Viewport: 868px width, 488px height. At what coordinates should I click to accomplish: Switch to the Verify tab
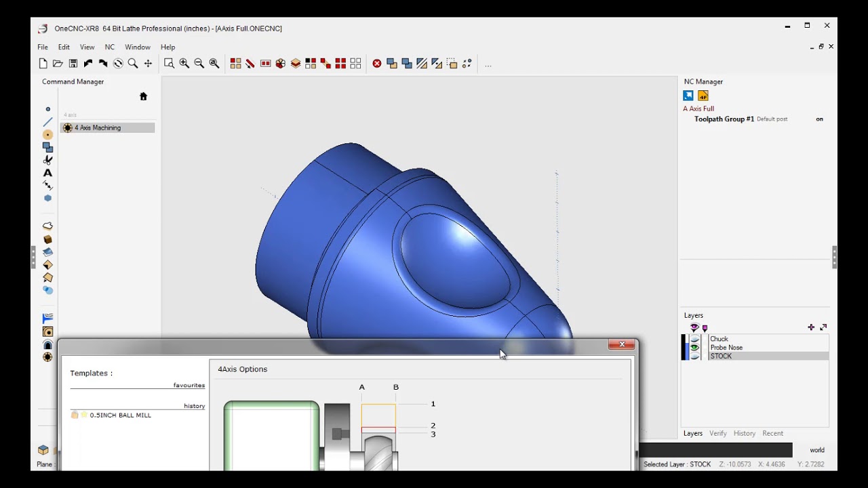pos(718,433)
